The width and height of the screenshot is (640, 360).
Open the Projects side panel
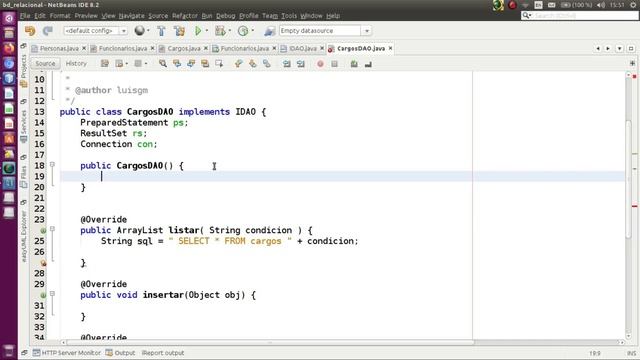pyautogui.click(x=24, y=70)
